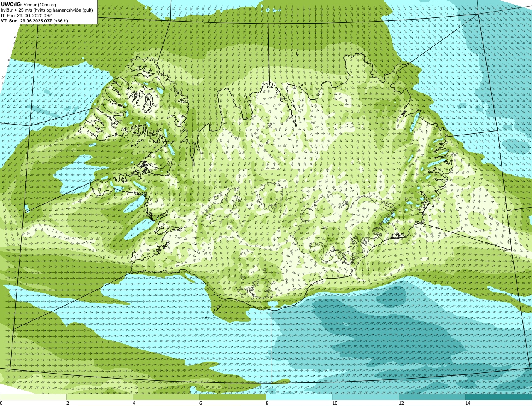Click the '12' label on the color scale
The width and height of the screenshot is (532, 406).
click(401, 403)
